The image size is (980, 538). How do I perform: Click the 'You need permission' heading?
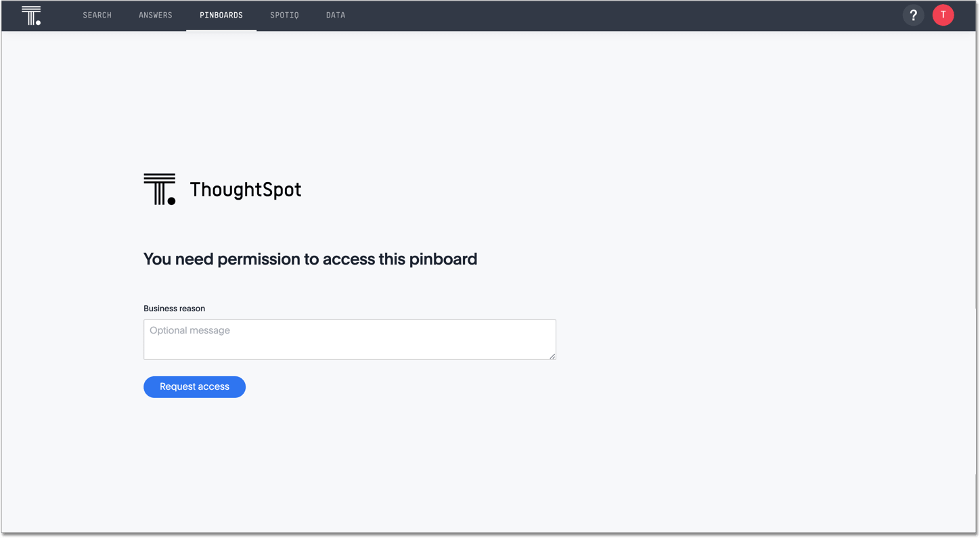[x=310, y=259]
